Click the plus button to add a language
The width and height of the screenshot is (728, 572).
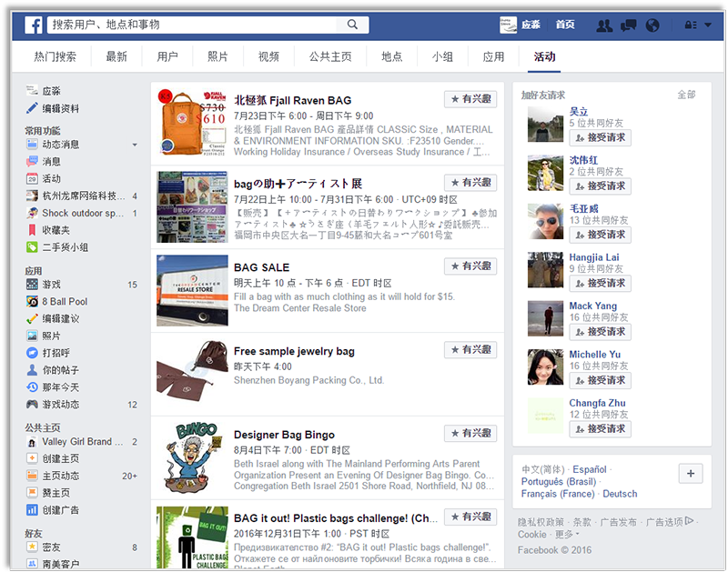click(691, 474)
